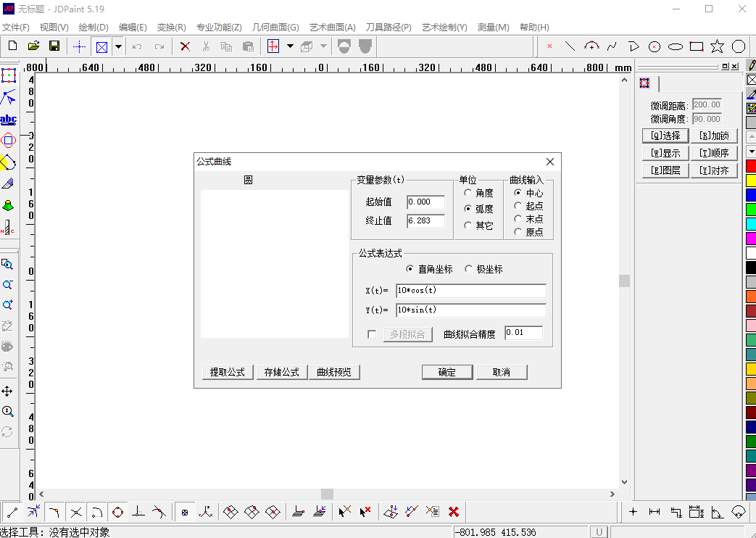Click the New file icon
This screenshot has height=538, width=756.
click(x=12, y=46)
